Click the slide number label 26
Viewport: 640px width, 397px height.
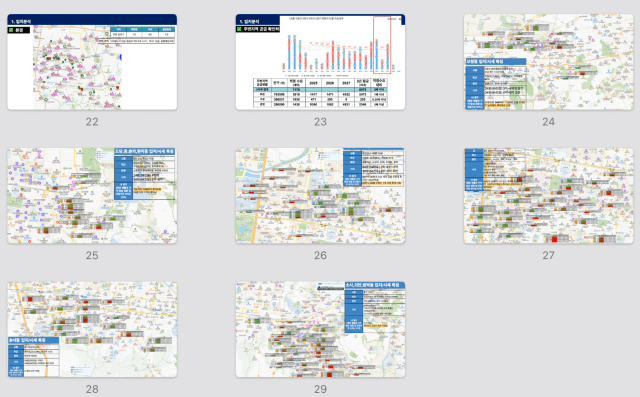[320, 255]
